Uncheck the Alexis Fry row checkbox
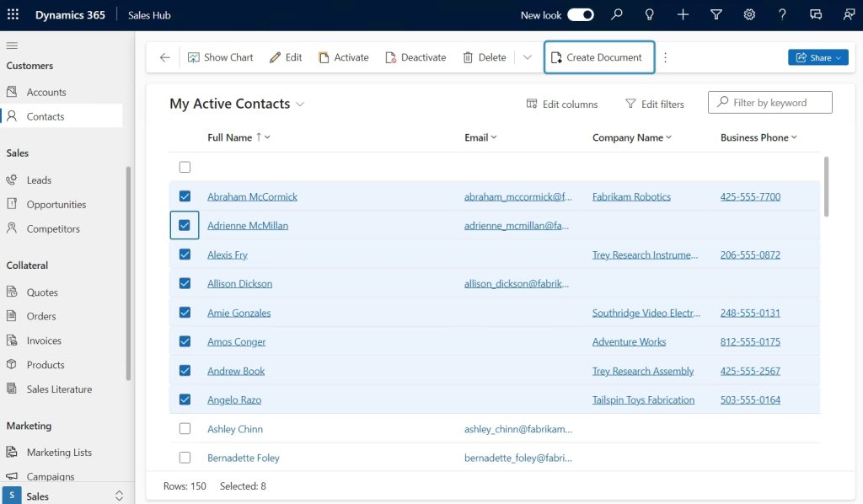This screenshot has height=504, width=863. [x=185, y=255]
